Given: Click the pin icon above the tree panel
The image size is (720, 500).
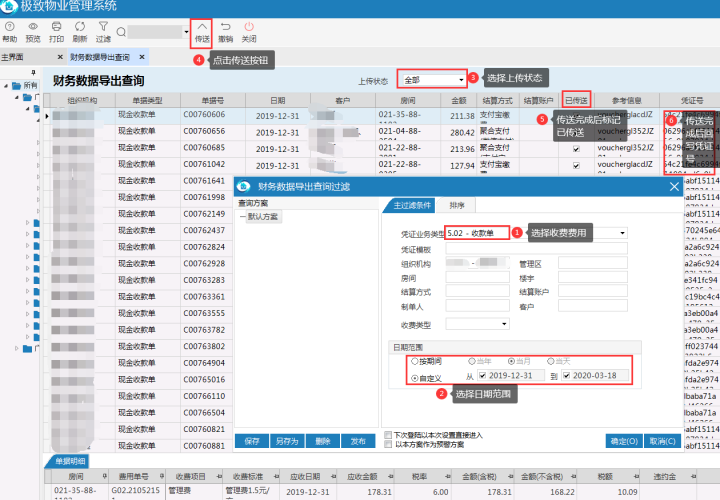Looking at the screenshot, I should [34, 72].
